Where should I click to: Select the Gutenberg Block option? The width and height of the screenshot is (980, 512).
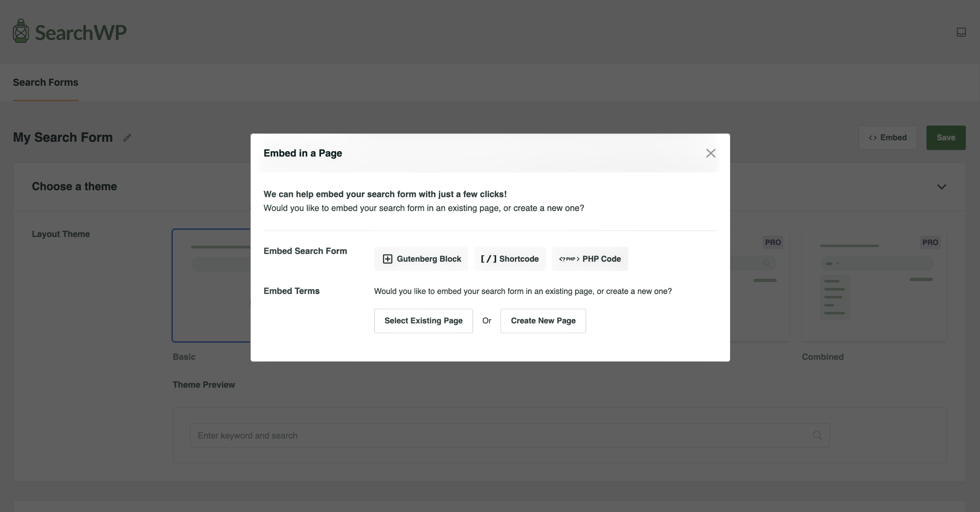pyautogui.click(x=421, y=258)
